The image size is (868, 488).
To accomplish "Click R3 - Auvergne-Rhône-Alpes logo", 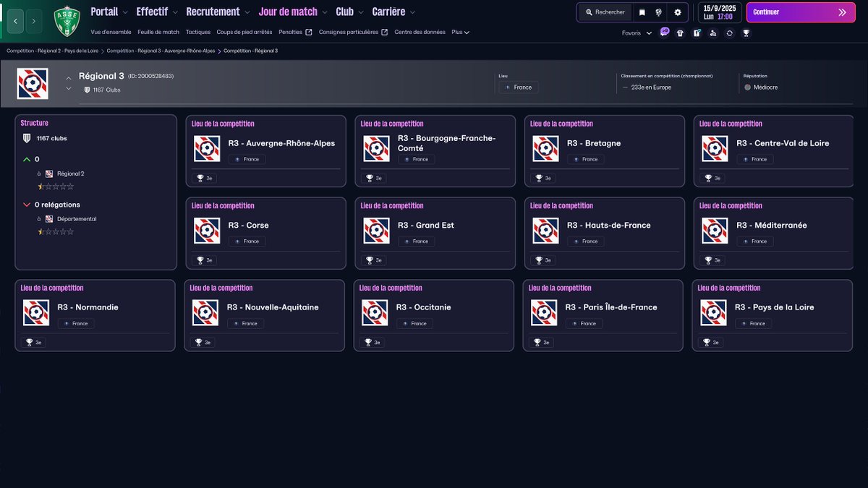I will (207, 149).
